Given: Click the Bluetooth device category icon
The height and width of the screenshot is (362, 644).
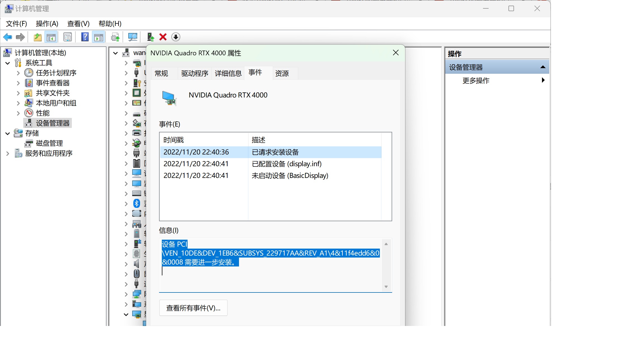Looking at the screenshot, I should tap(136, 204).
